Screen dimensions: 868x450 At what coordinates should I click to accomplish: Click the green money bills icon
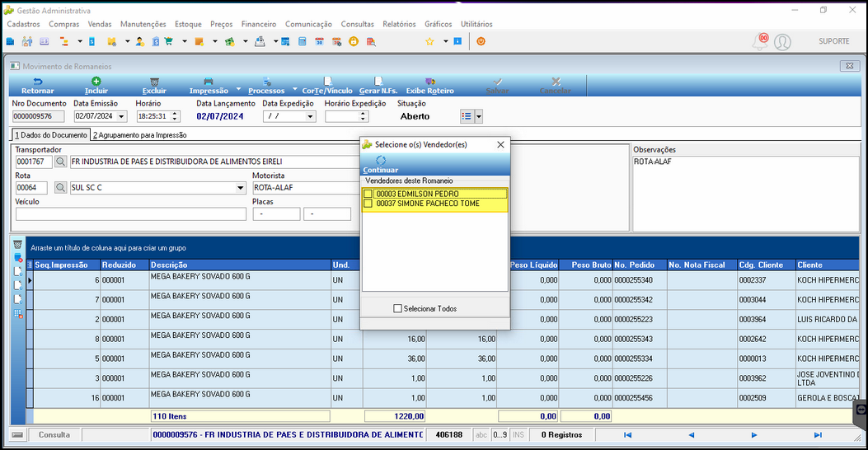coord(230,41)
